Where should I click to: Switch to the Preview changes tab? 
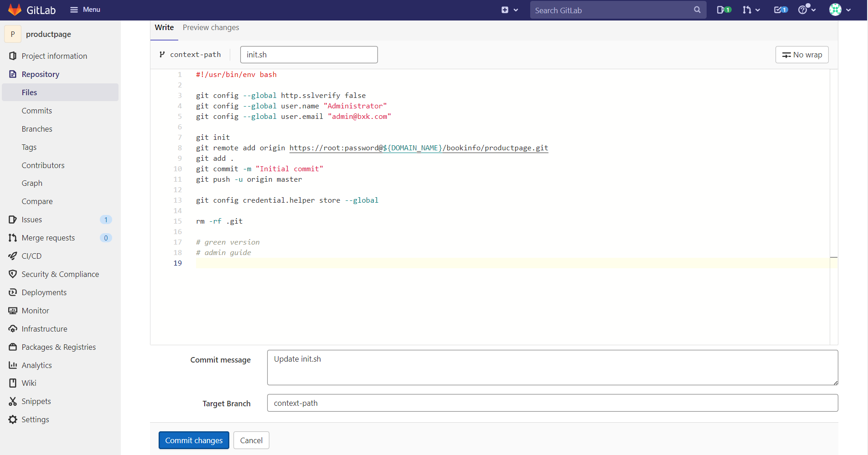pos(211,28)
